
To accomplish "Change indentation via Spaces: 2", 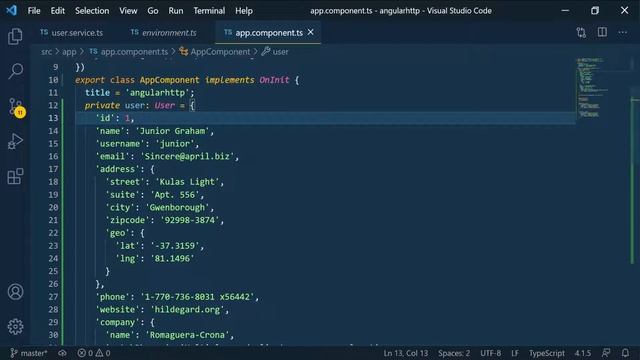I will tap(454, 353).
